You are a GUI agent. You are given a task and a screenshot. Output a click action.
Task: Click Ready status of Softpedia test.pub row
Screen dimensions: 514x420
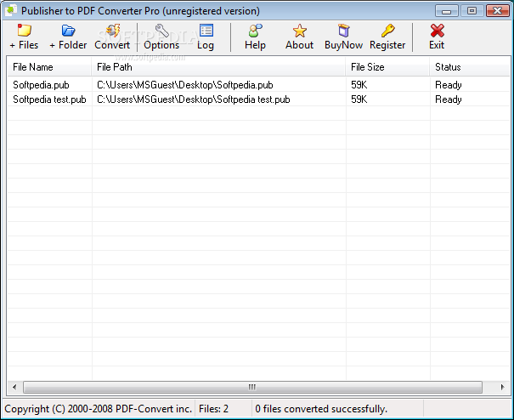448,99
